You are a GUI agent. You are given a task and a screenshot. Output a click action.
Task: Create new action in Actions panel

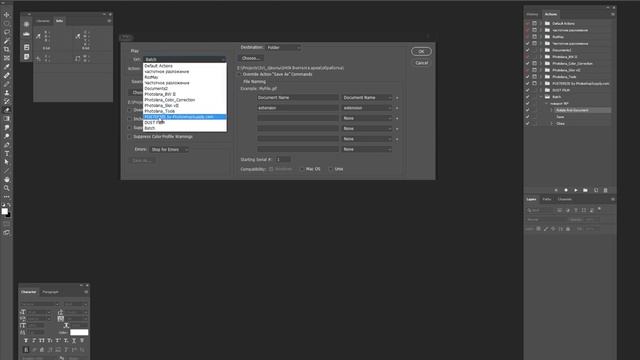596,190
